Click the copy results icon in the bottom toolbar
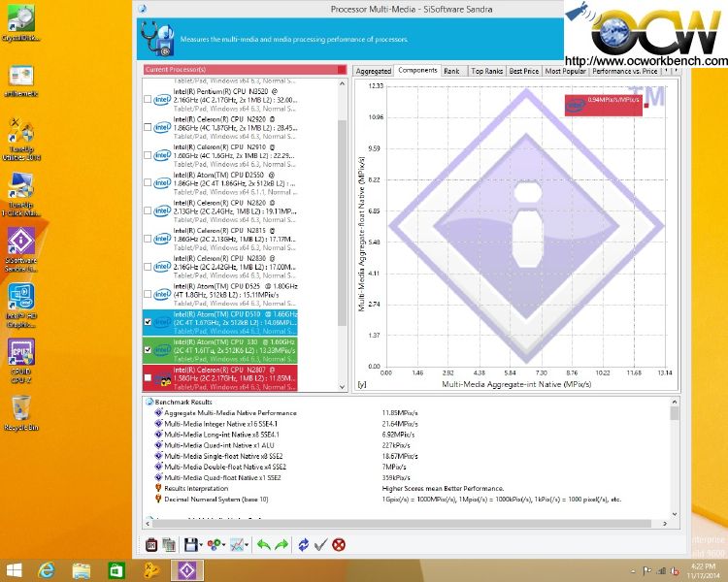The image size is (728, 582). pos(169,544)
